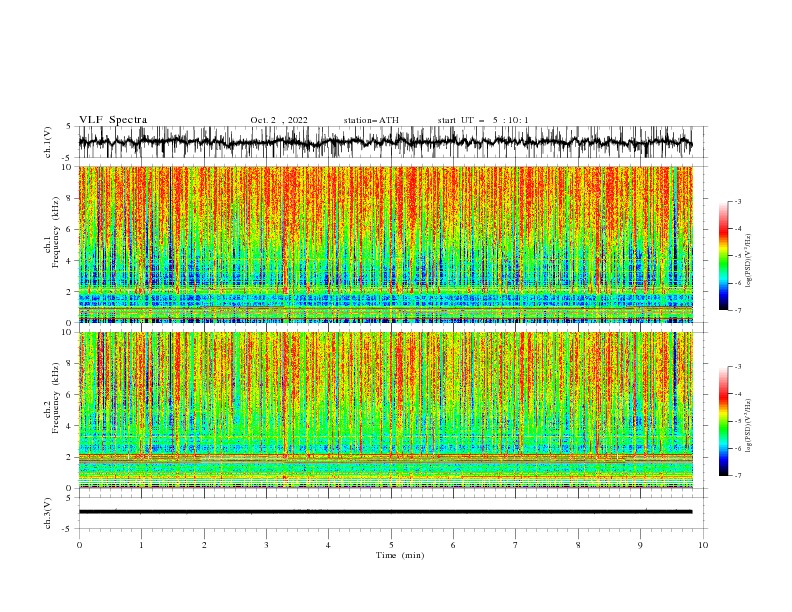Click the "-3" tick on ch.2 colorbar

pos(737,367)
